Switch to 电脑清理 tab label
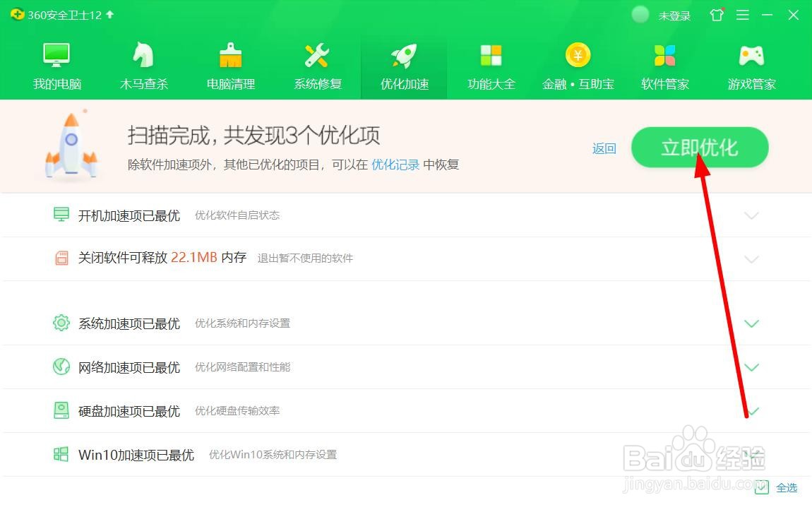Image resolution: width=812 pixels, height=512 pixels. 231,84
